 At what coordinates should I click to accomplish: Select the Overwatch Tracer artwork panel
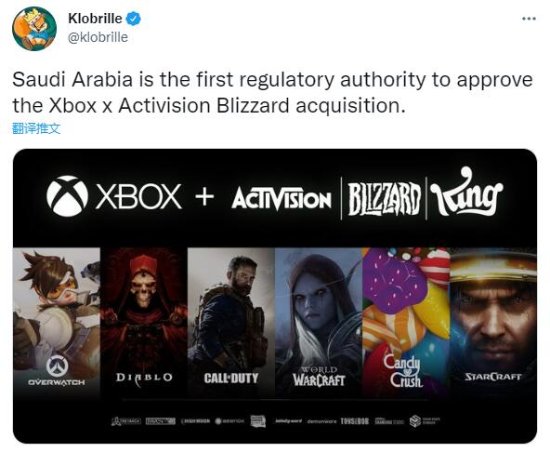[x=56, y=322]
